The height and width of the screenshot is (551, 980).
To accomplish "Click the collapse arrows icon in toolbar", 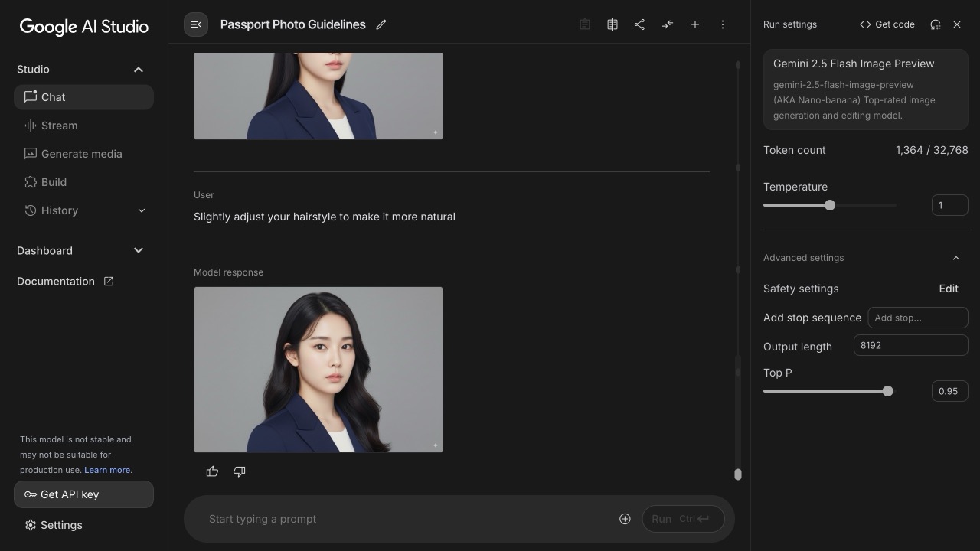I will (x=668, y=24).
